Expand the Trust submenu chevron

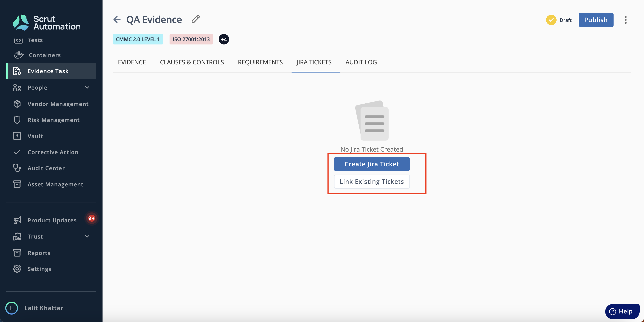coord(87,236)
